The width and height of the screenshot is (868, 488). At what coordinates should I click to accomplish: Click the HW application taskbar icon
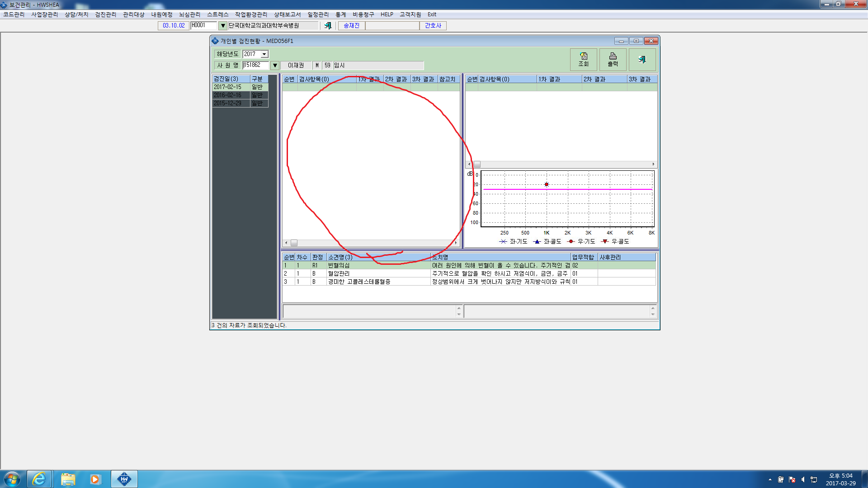[124, 479]
